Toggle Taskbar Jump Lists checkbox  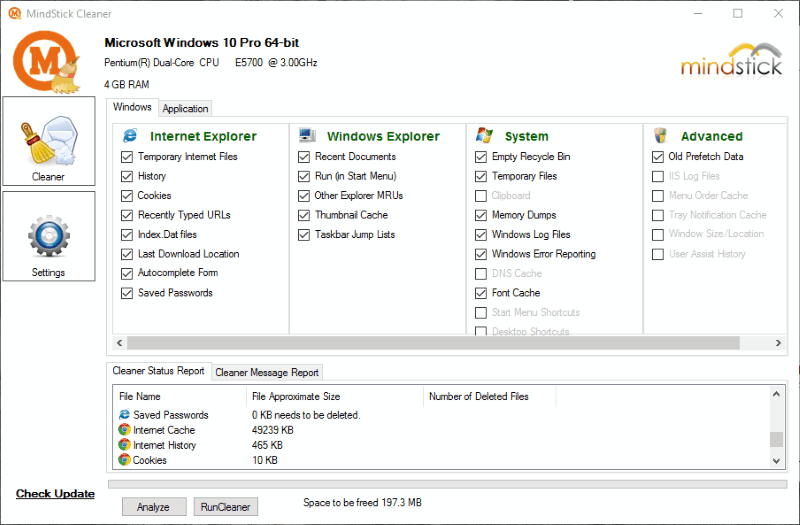point(304,235)
